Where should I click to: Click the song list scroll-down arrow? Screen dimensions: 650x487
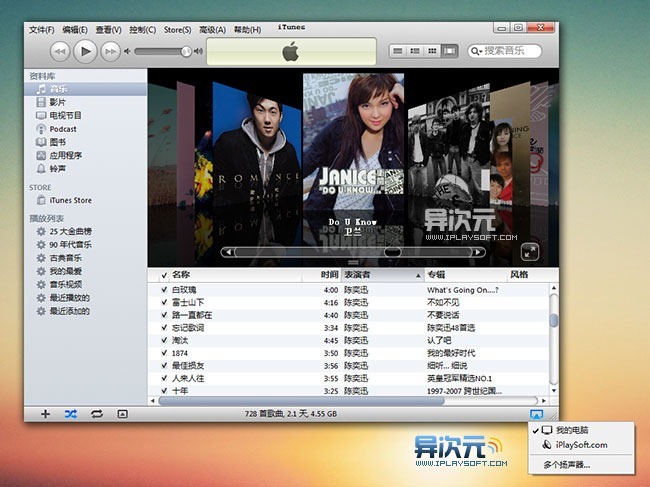tap(554, 390)
